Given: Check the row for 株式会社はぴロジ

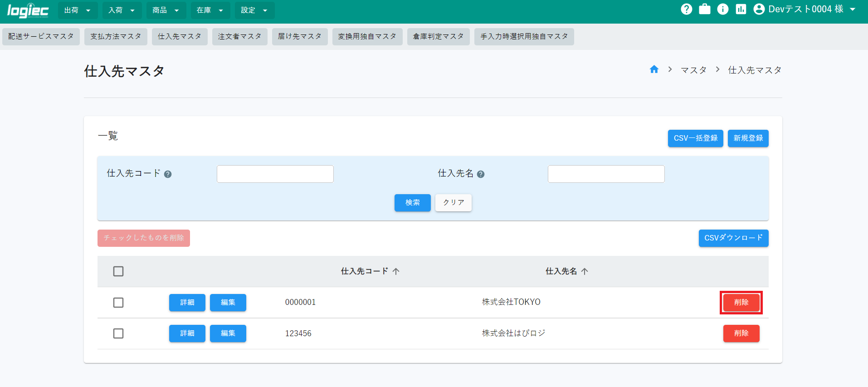Looking at the screenshot, I should click(118, 333).
